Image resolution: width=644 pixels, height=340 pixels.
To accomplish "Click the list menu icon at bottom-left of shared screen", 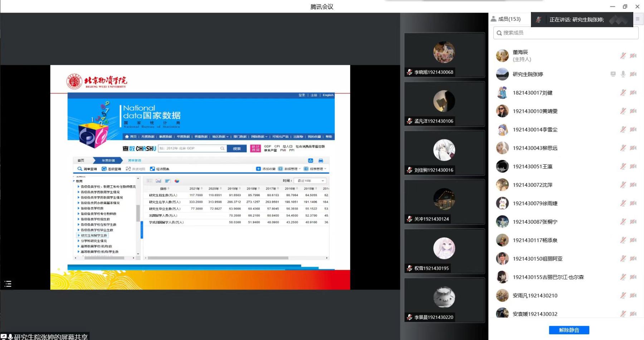I will tap(8, 284).
